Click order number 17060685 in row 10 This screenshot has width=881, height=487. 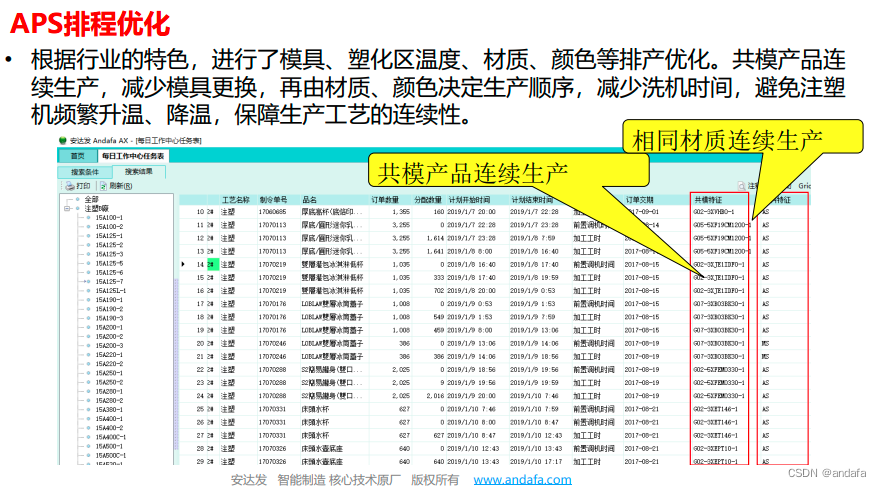click(x=273, y=212)
